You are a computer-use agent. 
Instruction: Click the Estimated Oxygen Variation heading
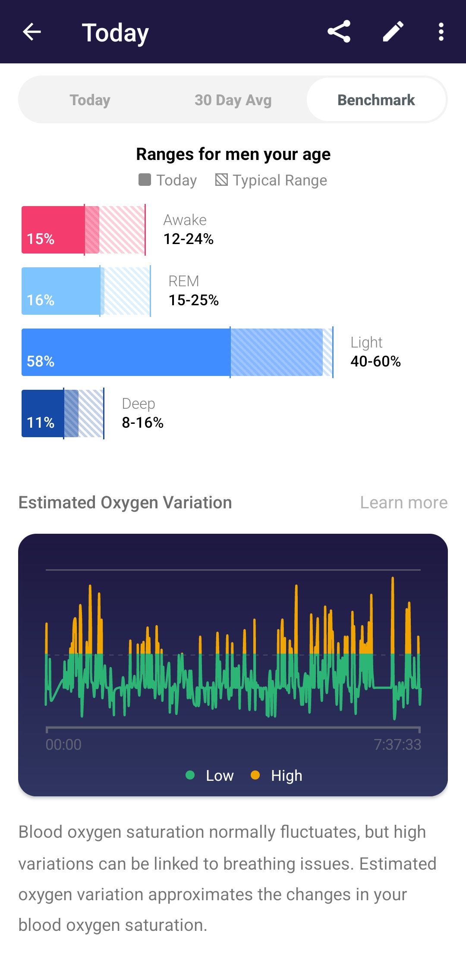tap(125, 503)
